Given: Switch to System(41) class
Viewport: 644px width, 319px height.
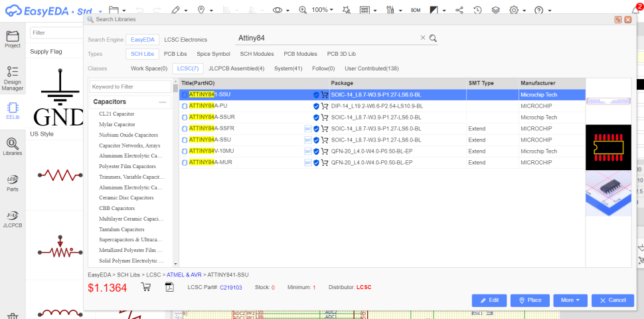Looking at the screenshot, I should coord(288,68).
